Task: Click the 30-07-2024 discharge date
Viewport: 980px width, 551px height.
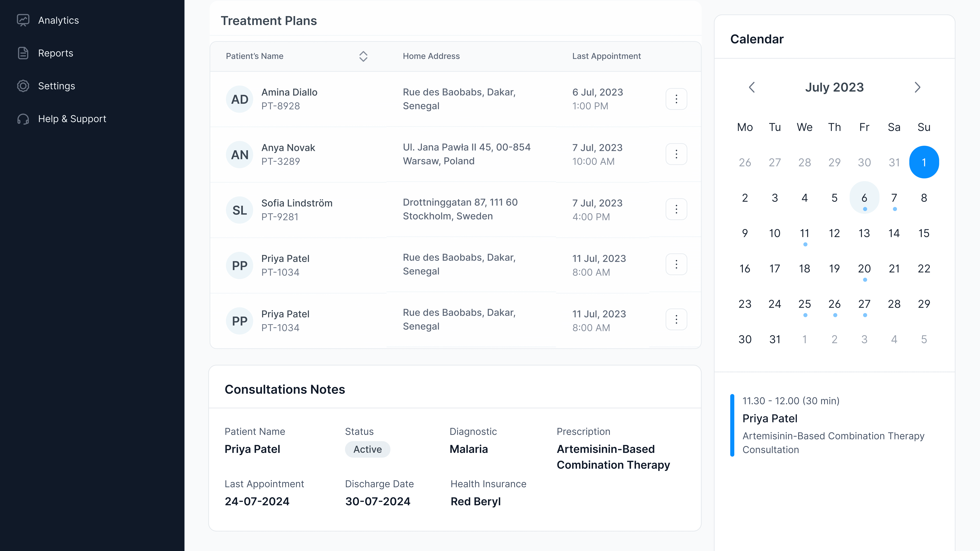Action: 378,502
